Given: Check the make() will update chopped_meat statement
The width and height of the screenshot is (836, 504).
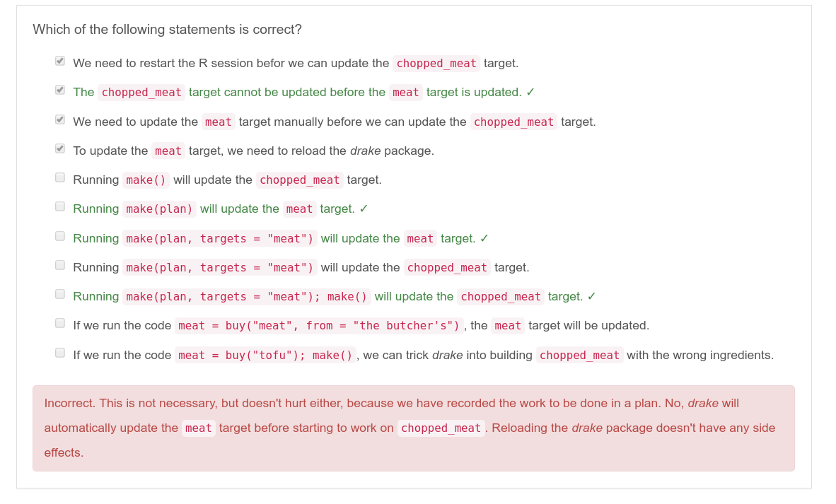Looking at the screenshot, I should tap(60, 177).
